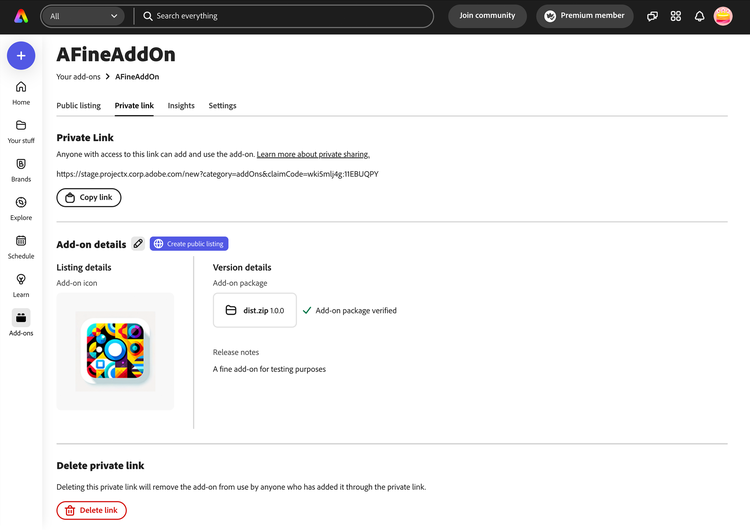This screenshot has height=530, width=750.
Task: Follow Learn more about private sharing link
Action: point(313,154)
